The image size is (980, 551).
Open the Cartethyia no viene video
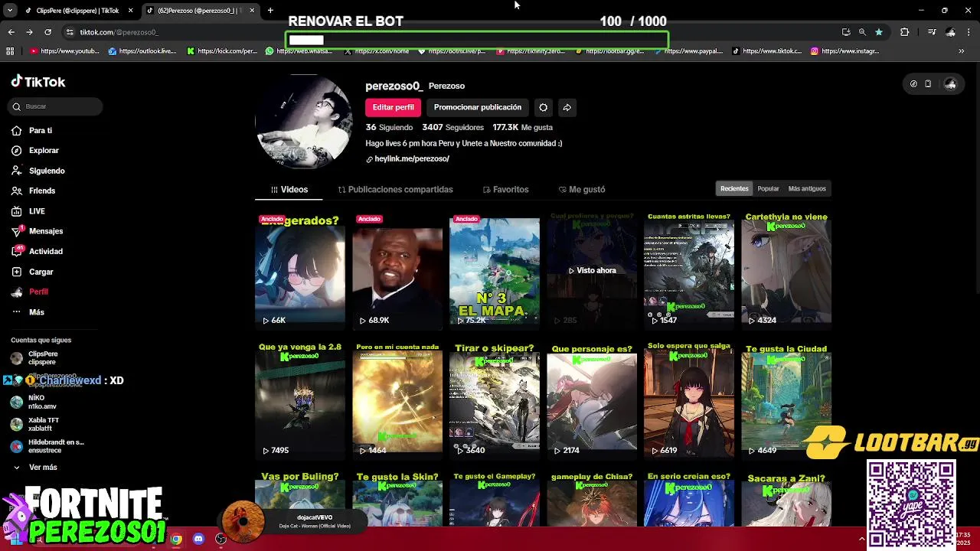point(786,270)
